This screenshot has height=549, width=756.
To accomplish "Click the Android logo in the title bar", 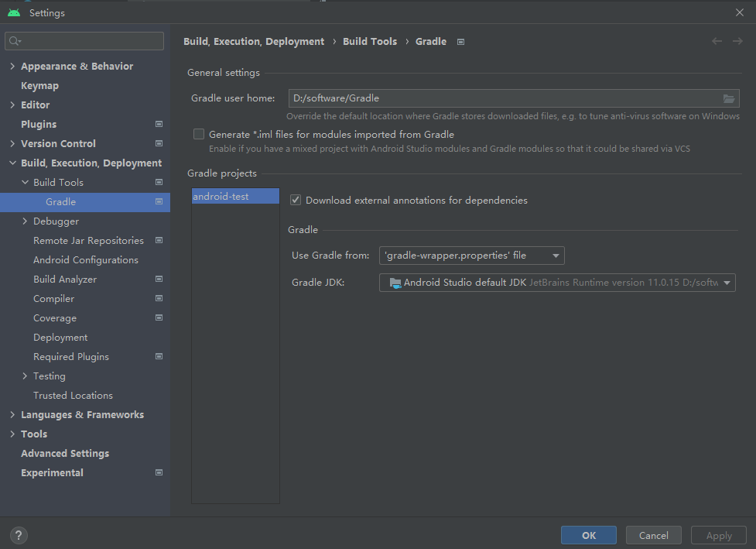I will point(14,12).
